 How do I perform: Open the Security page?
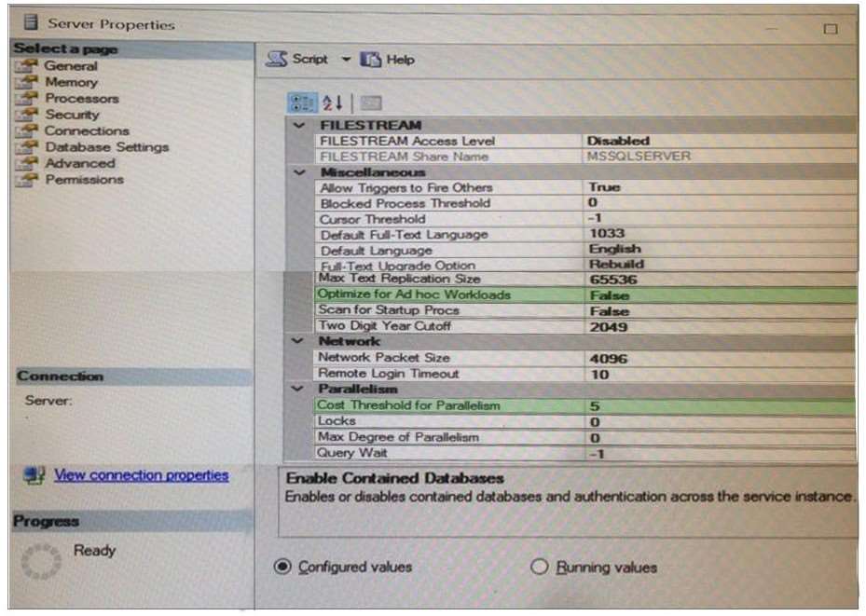72,115
